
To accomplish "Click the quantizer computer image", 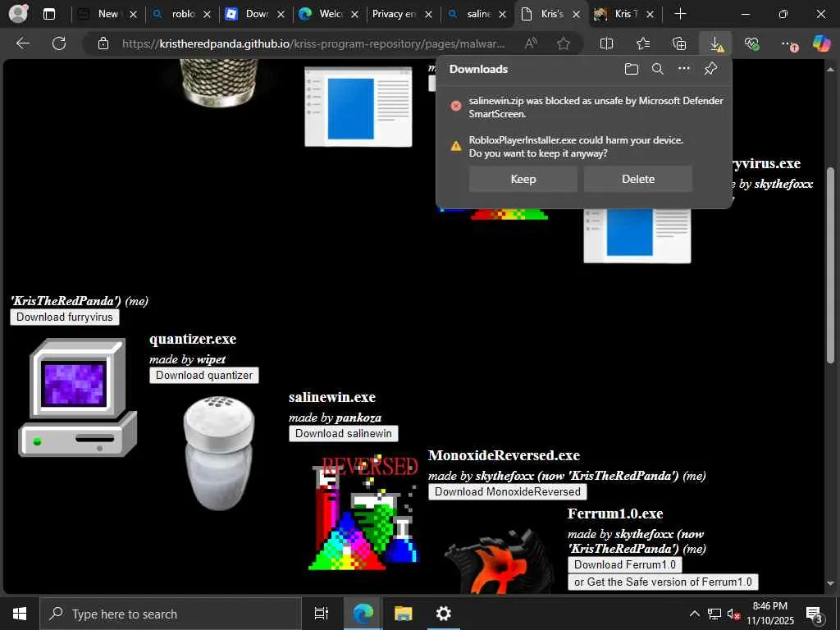I will point(78,397).
